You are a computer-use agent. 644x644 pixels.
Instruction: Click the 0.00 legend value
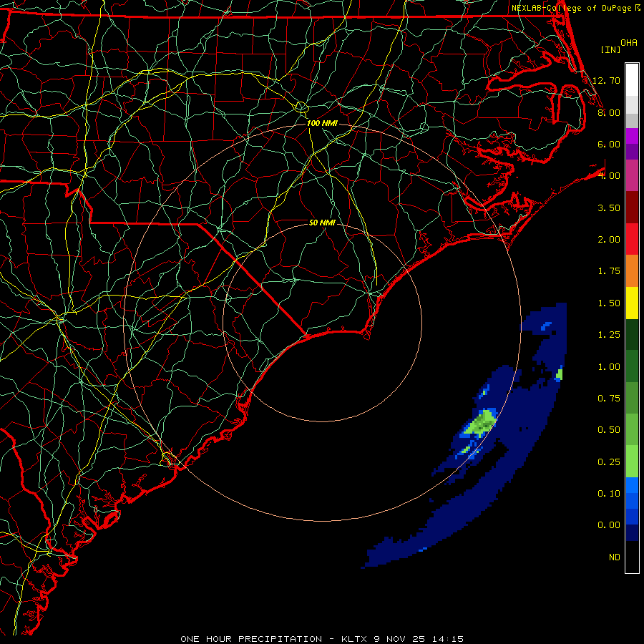tap(609, 525)
